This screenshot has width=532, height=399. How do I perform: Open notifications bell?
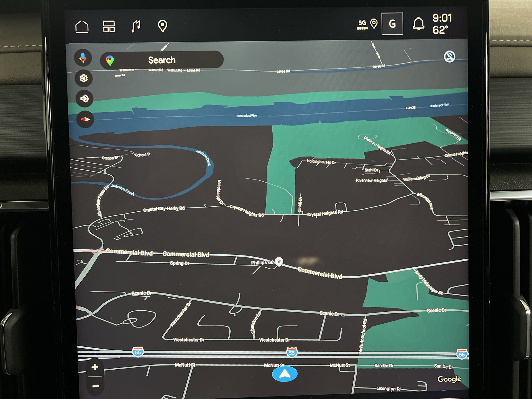(x=418, y=24)
